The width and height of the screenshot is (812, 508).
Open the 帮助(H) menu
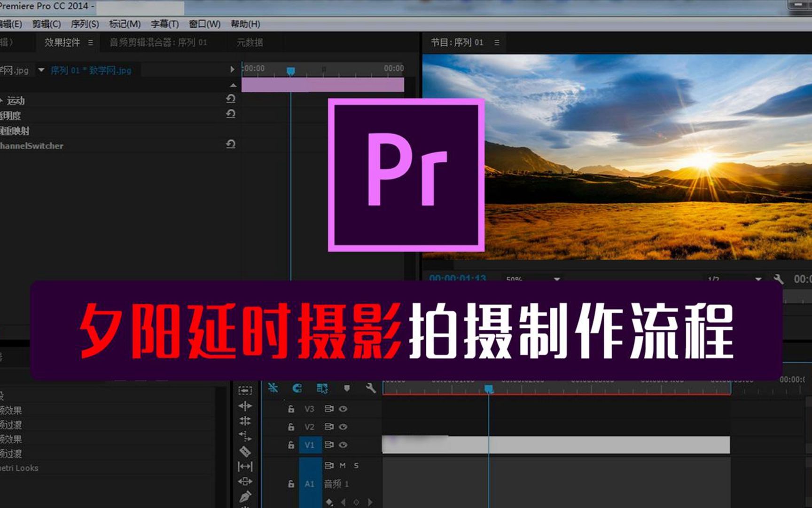(245, 24)
